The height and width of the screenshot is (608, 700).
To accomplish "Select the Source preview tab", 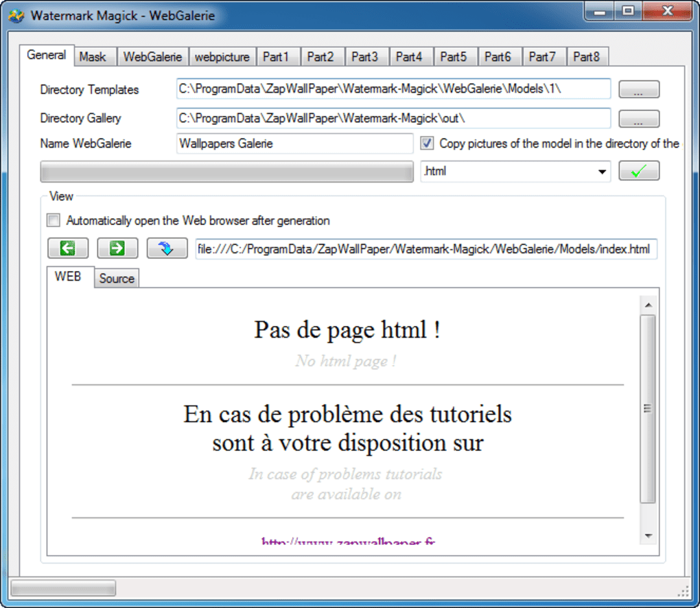I will [117, 279].
